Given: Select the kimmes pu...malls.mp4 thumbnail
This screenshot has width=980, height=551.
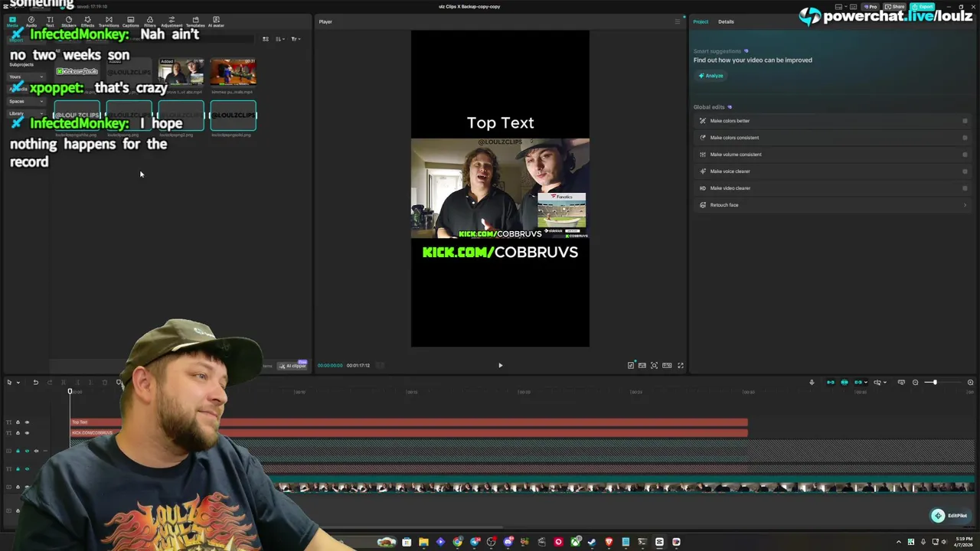Looking at the screenshot, I should 233,72.
